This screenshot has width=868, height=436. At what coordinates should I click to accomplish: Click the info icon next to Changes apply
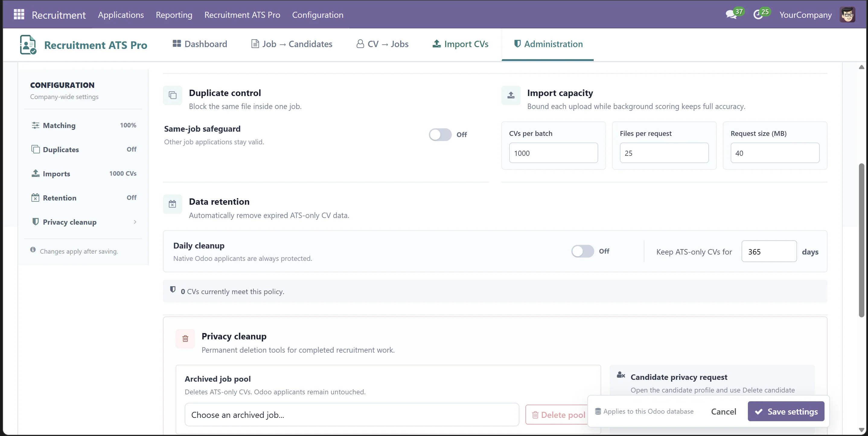33,250
